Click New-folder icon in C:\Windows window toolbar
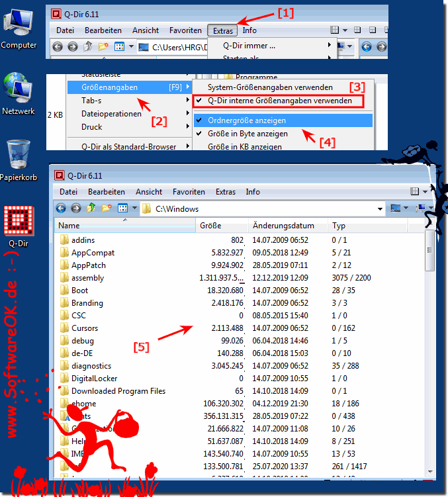The image size is (448, 497). pyautogui.click(x=107, y=208)
